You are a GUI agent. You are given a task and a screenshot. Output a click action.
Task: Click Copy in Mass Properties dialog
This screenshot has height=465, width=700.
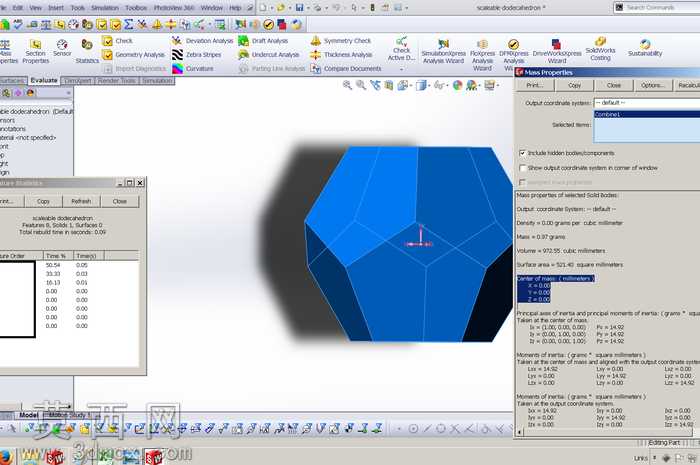[575, 85]
